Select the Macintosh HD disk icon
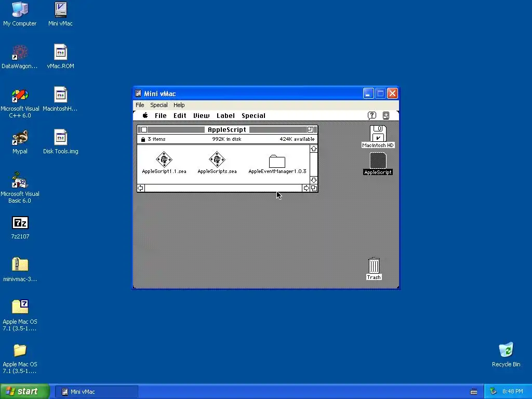Image resolution: width=532 pixels, height=399 pixels. pyautogui.click(x=378, y=134)
